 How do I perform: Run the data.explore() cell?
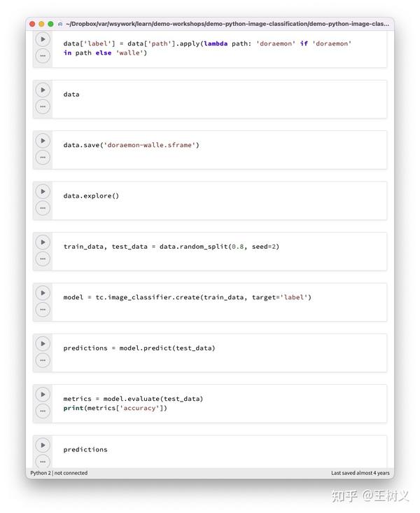point(43,191)
